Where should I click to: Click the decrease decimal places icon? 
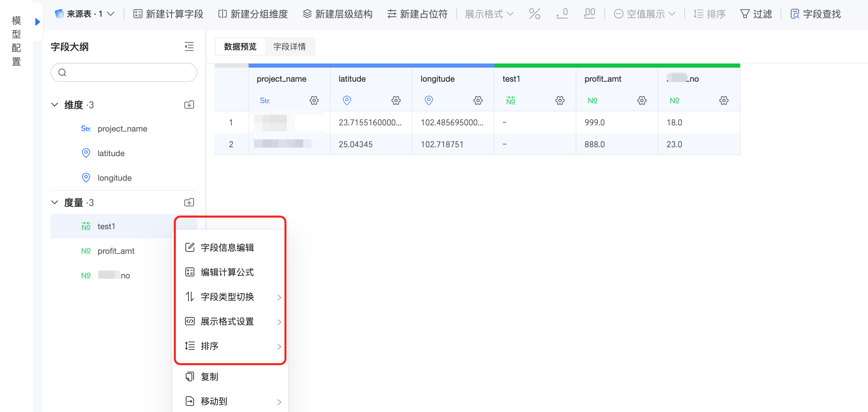(x=562, y=14)
